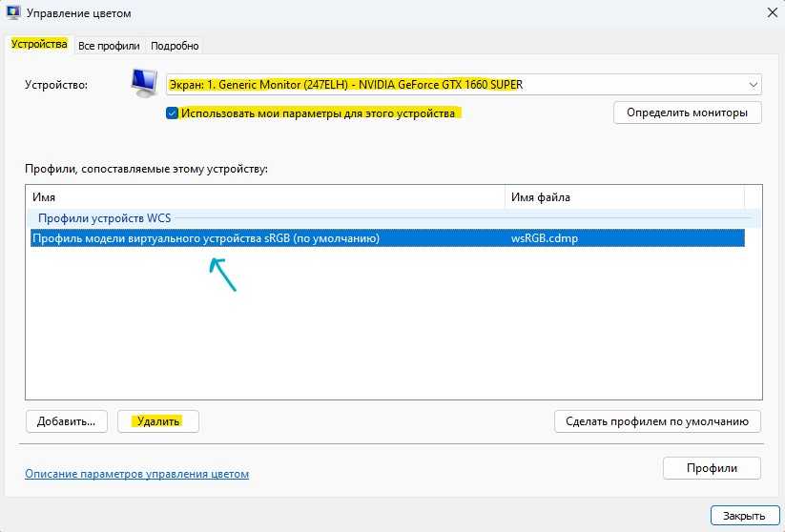Close the window with the X button
The height and width of the screenshot is (532, 785).
click(x=771, y=13)
